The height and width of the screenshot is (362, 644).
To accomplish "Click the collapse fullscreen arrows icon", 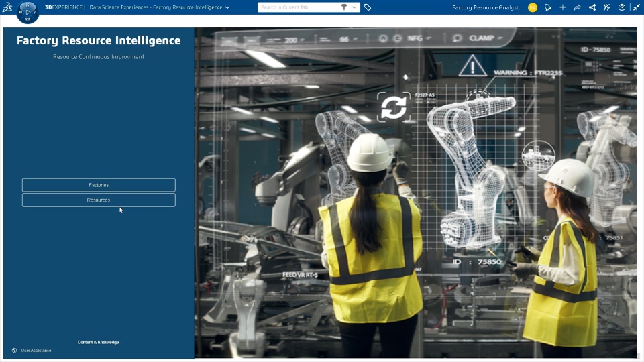I will tap(636, 7).
